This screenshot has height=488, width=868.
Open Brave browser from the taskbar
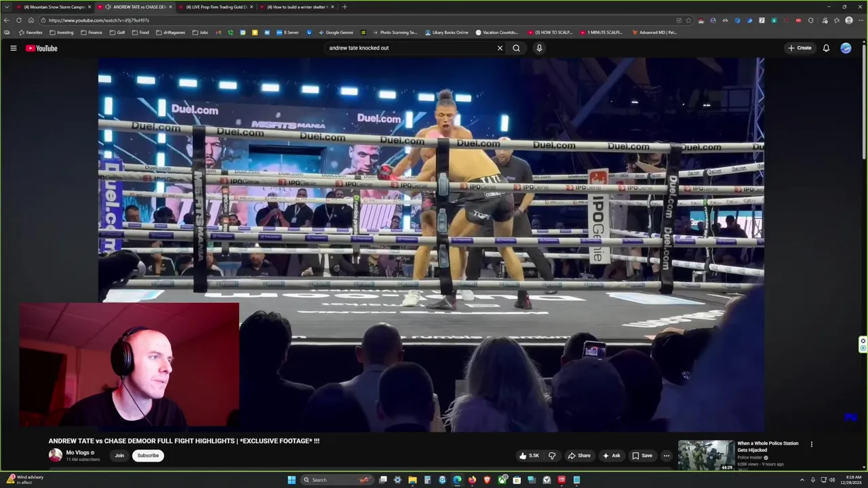[x=487, y=480]
